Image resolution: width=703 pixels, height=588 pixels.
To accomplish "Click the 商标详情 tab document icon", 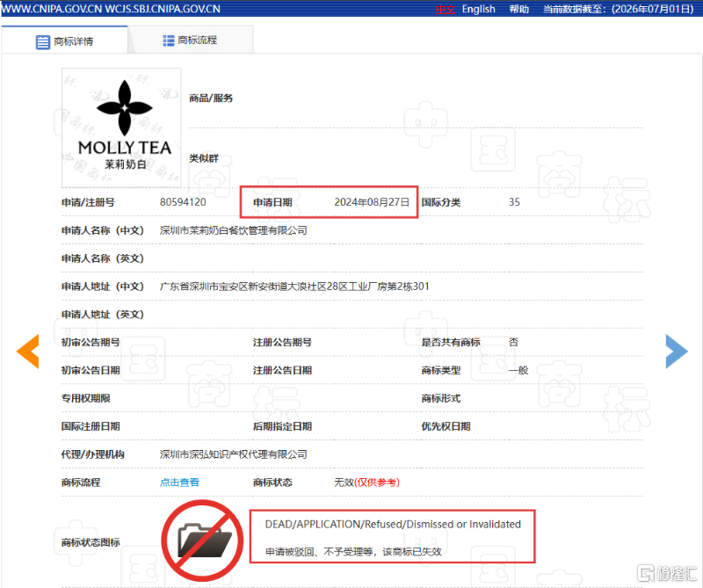I will point(42,41).
